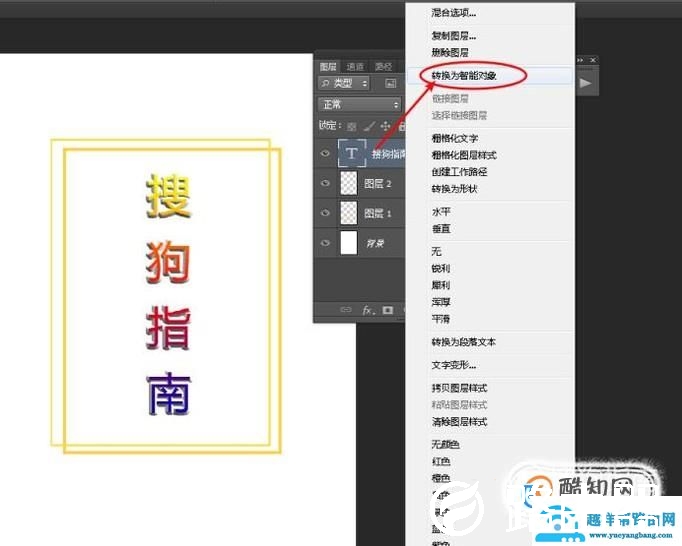Choose 平滑 anti-aliasing option
The image size is (682, 546).
pos(441,319)
